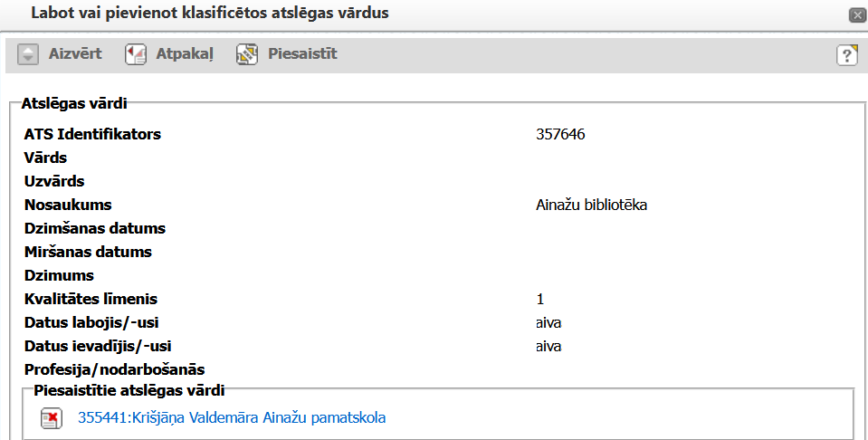Image resolution: width=868 pixels, height=440 pixels.
Task: Open help with the question mark icon
Action: pos(846,54)
